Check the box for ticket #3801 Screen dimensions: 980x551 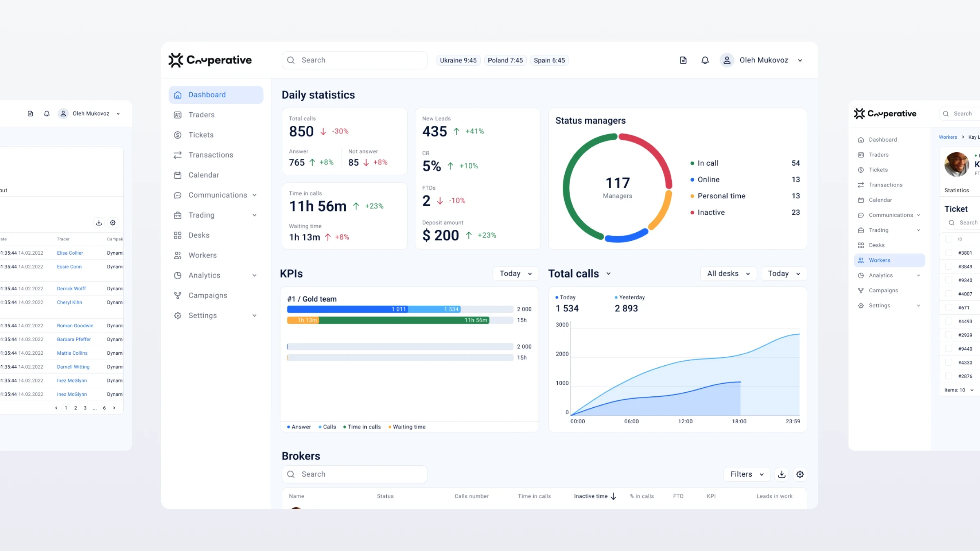pyautogui.click(x=949, y=253)
